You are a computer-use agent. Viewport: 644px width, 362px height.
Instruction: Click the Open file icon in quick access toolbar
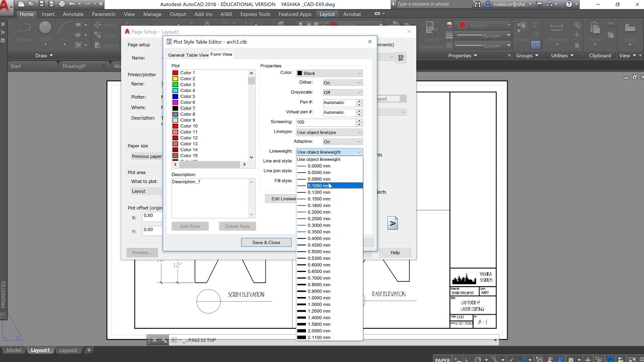32,4
